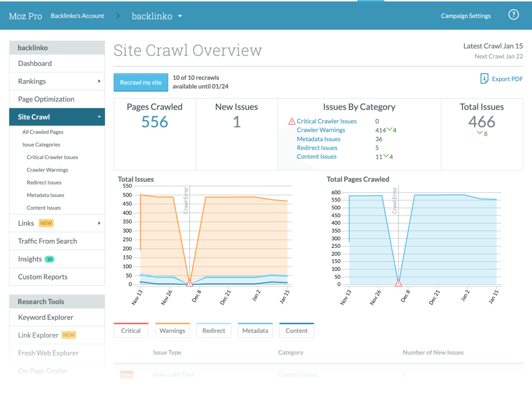This screenshot has width=532, height=395.
Task: Open the Crawler Warnings category link
Action: point(321,130)
